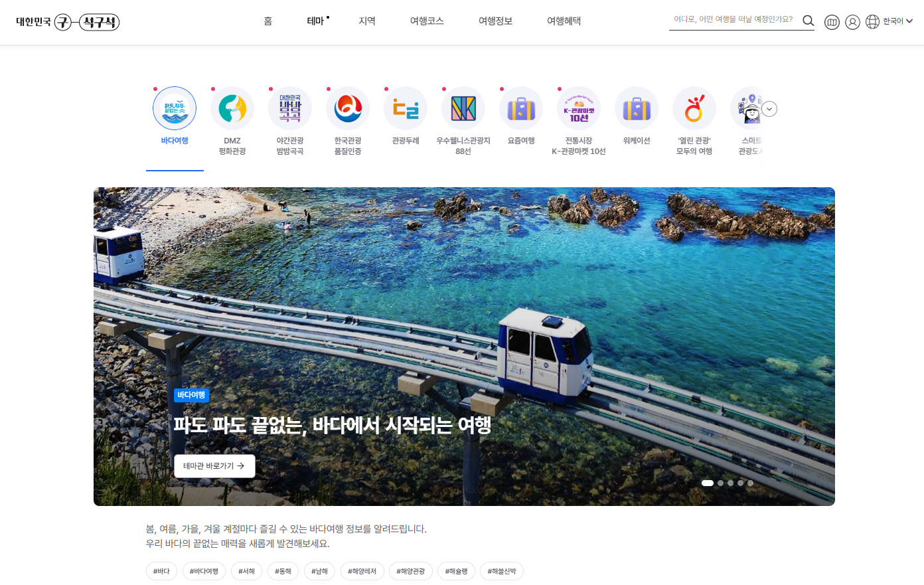Open the 여행혜택 menu
924x585 pixels.
pos(564,21)
